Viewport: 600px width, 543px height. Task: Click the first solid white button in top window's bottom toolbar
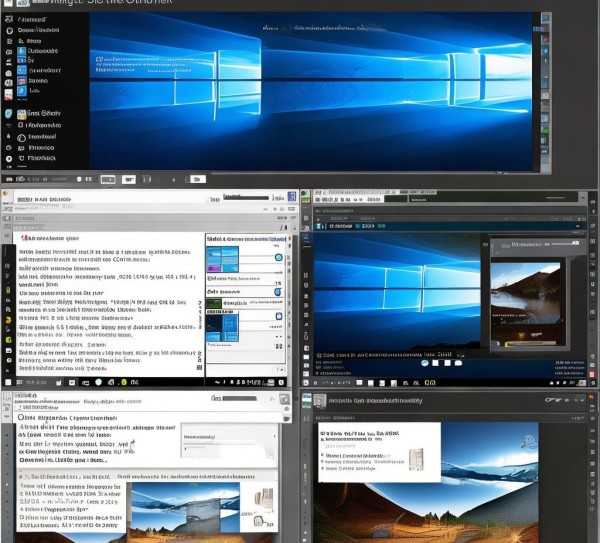[129, 179]
